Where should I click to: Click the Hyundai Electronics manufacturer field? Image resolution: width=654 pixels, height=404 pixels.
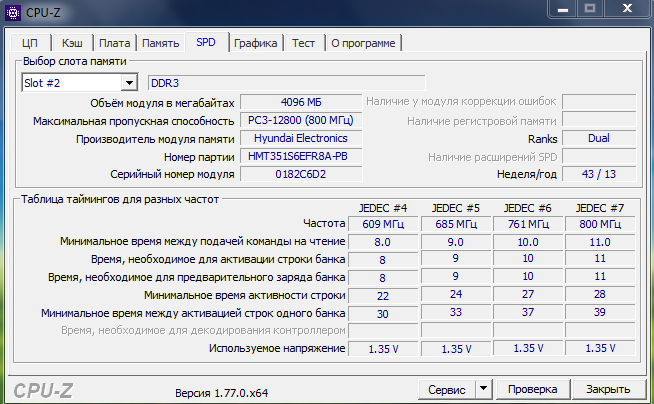tap(300, 138)
